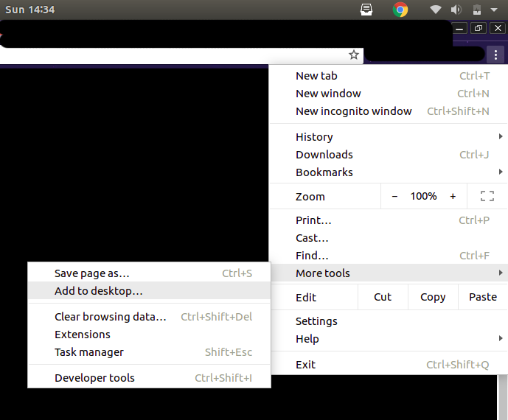
Task: Decrease zoom with the minus button
Action: [x=394, y=196]
